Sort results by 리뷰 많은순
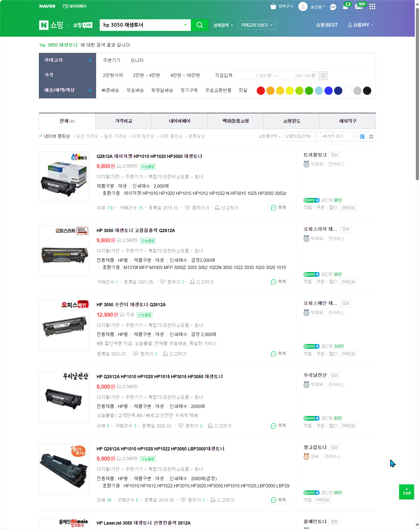420x529 pixels. point(143,136)
